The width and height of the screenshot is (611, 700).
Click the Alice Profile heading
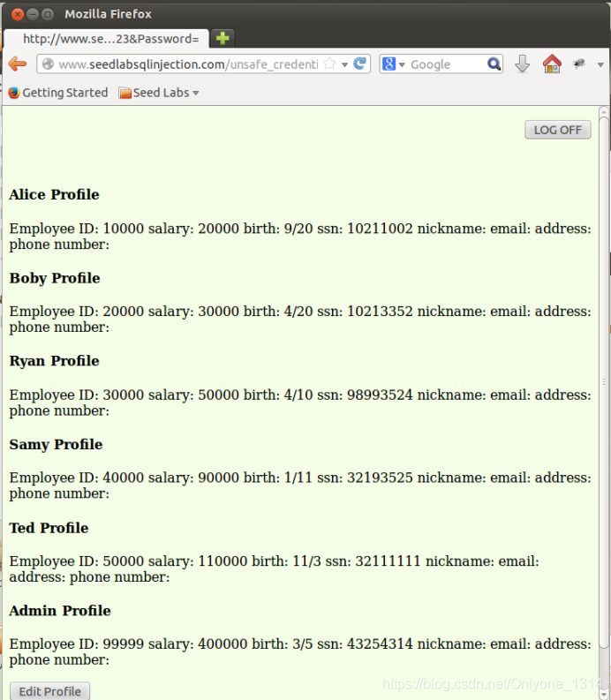click(x=54, y=195)
